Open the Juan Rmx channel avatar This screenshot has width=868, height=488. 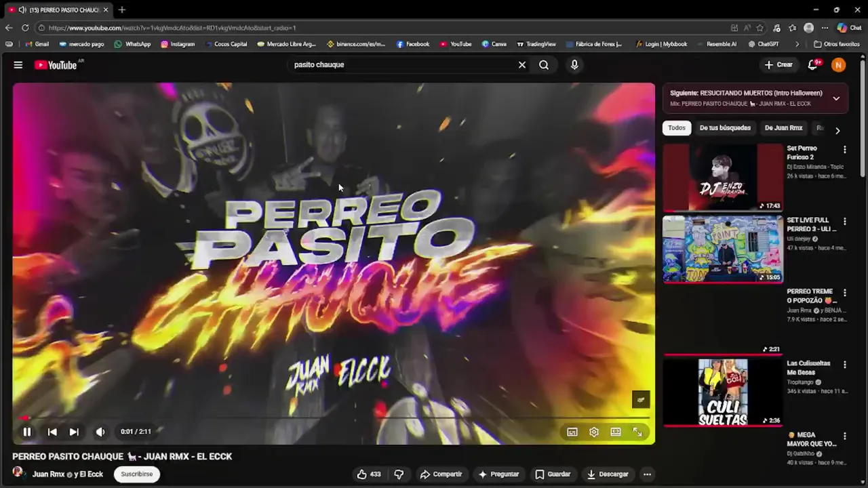coord(18,472)
